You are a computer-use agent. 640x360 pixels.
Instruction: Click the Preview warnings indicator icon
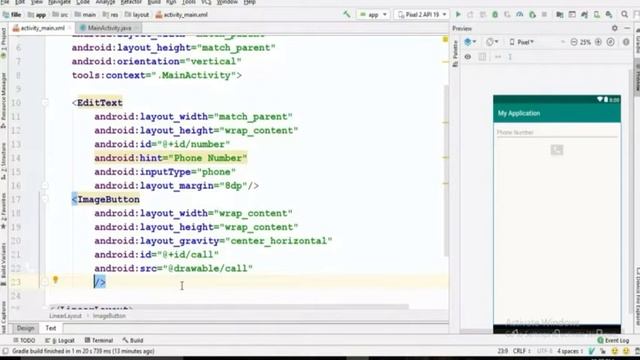pyautogui.click(x=626, y=42)
